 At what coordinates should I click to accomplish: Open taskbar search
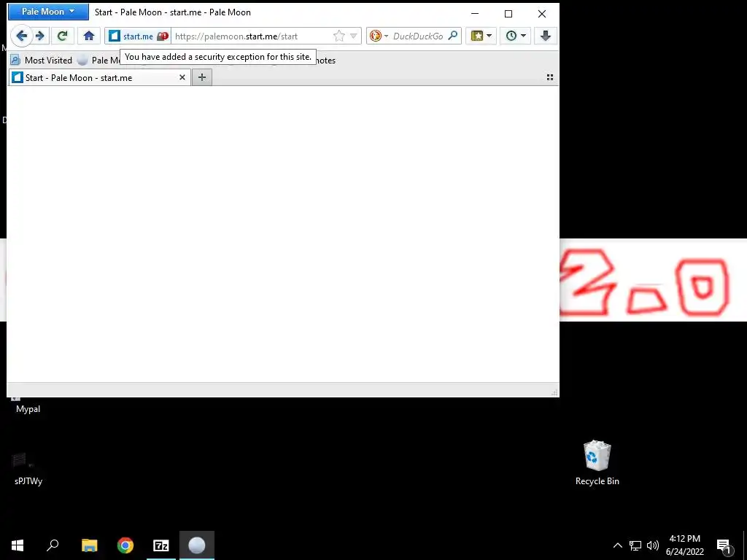tap(53, 545)
